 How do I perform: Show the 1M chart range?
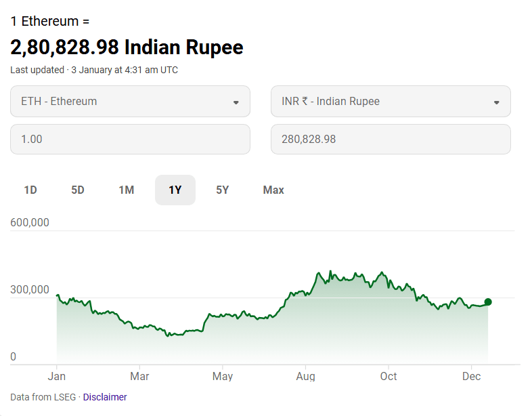click(x=127, y=190)
